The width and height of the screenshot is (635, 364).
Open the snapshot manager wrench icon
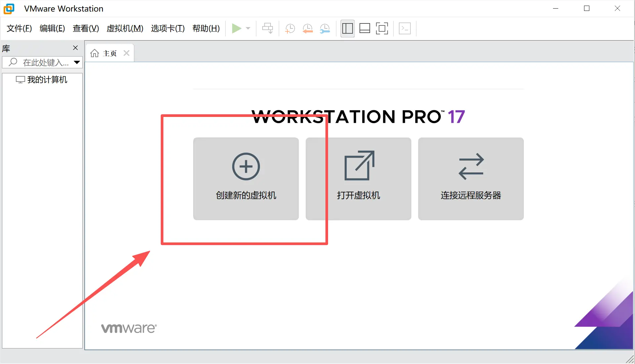pyautogui.click(x=325, y=28)
